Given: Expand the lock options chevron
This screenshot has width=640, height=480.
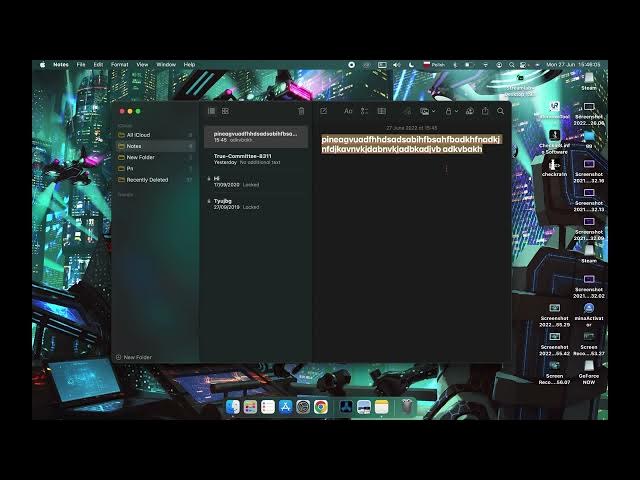Looking at the screenshot, I should point(456,111).
